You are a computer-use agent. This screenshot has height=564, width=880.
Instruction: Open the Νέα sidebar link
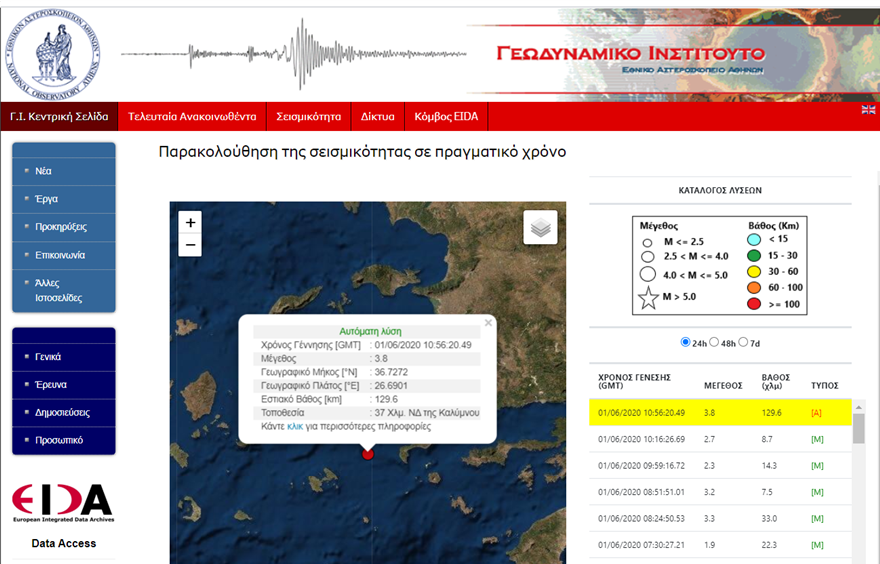coord(44,171)
